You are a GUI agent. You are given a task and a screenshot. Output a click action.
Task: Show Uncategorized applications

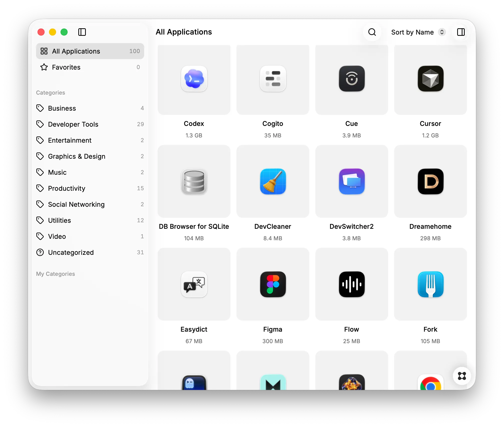click(90, 252)
